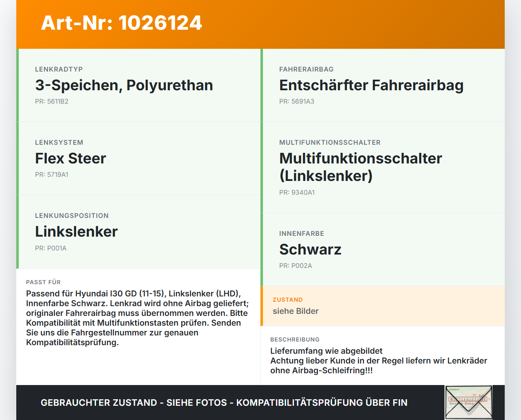Select the Art-Nr: 1026124 header

121,23
